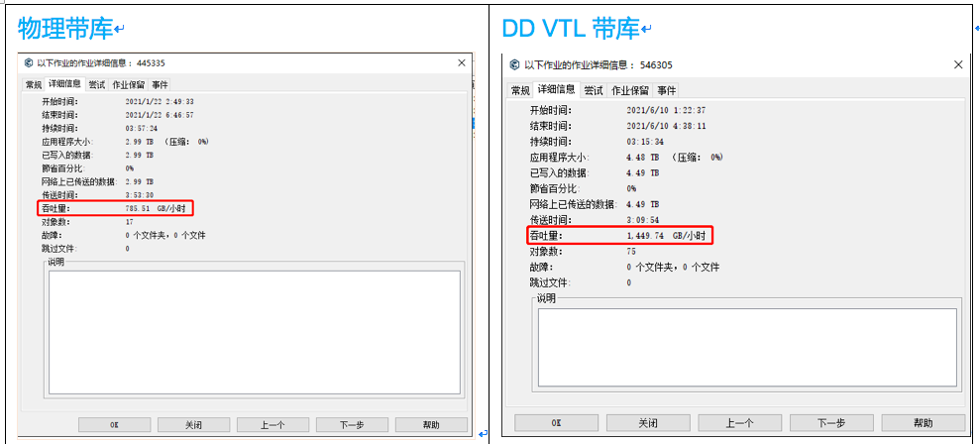Select start time 2021/6/10 1:22:37
This screenshot has width=980, height=444.
[666, 110]
